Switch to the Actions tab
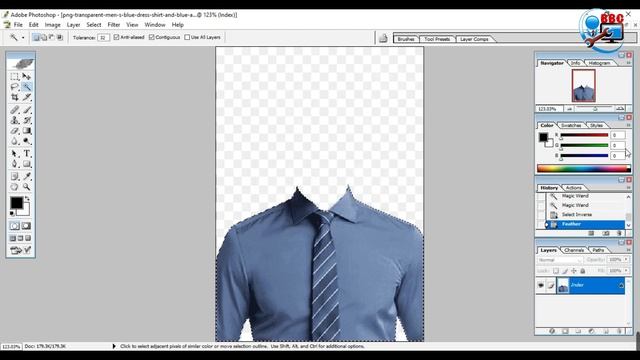This screenshot has width=640, height=360. coord(573,188)
